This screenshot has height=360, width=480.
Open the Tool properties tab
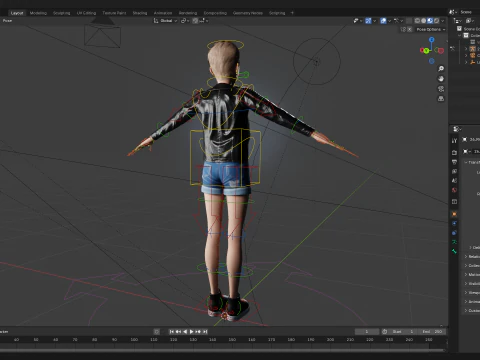point(454,141)
